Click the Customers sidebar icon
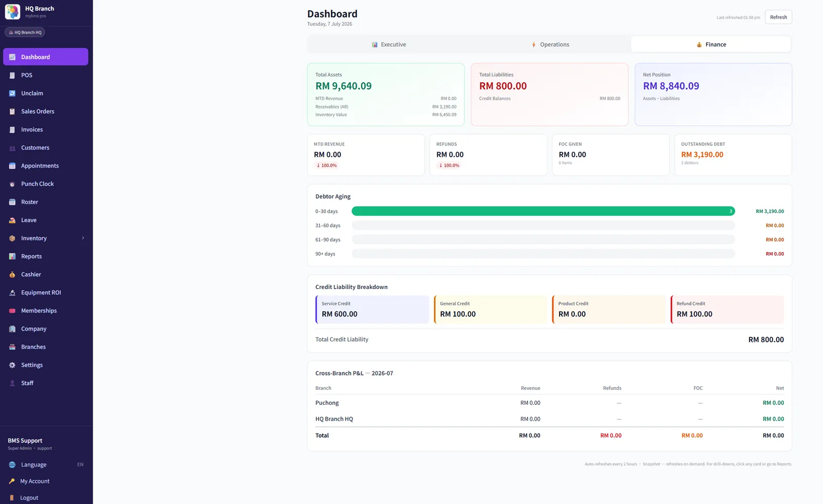 pos(12,148)
